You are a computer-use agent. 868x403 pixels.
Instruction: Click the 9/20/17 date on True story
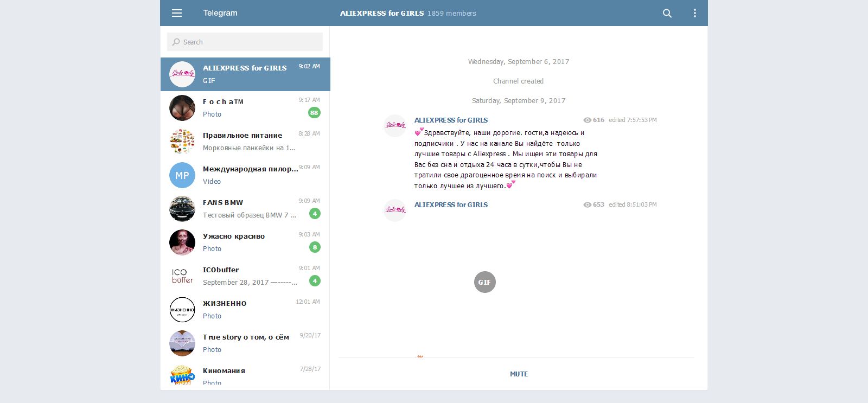[x=310, y=336]
